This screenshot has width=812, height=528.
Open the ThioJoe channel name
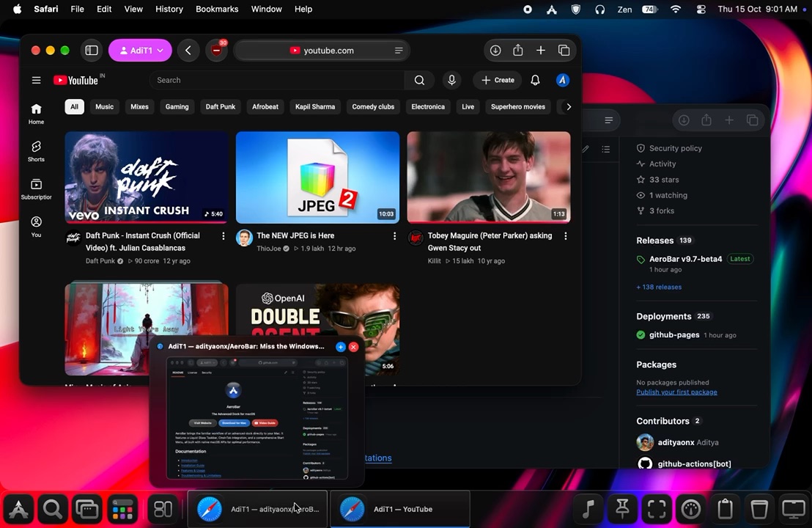pos(269,248)
